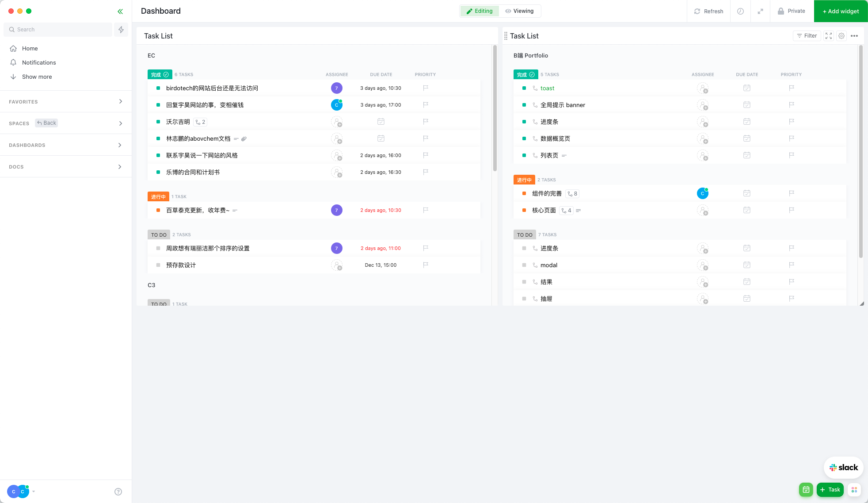Click the right Task List scrollbar
Screen dimensions: 868x503
[860, 151]
